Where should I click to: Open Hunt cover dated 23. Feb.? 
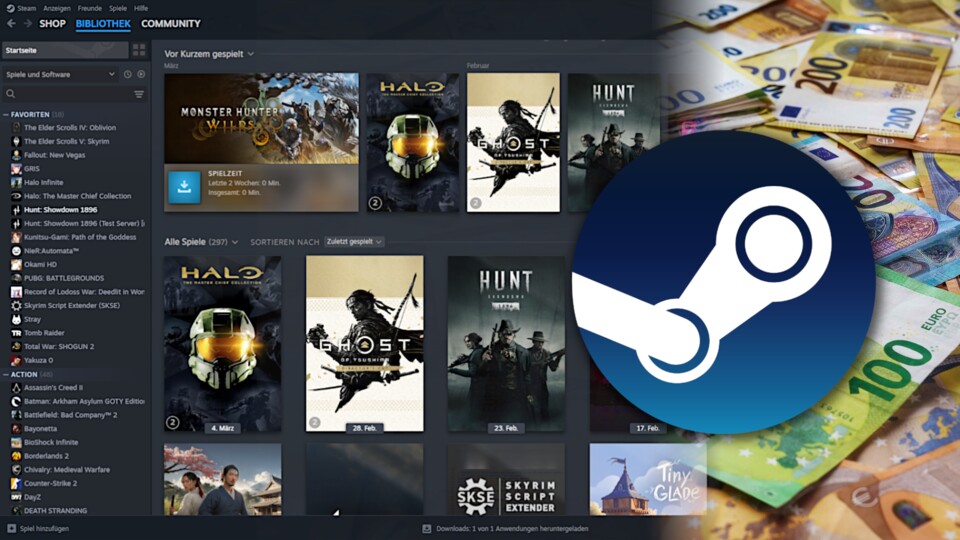(x=506, y=343)
